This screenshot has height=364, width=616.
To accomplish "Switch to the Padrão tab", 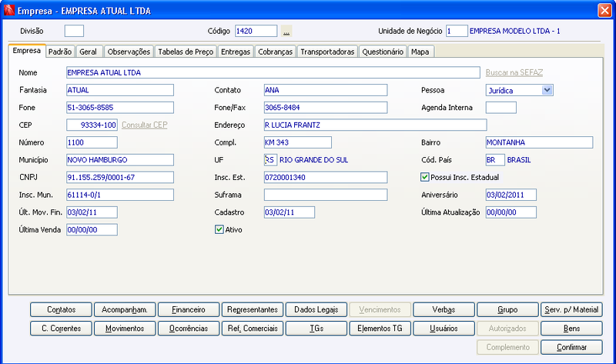I will [60, 52].
